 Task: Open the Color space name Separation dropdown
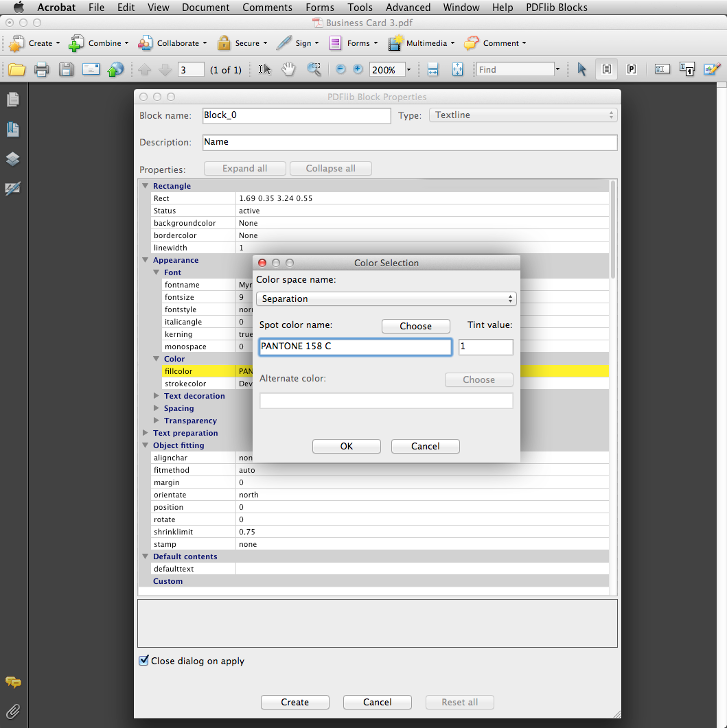(x=386, y=299)
